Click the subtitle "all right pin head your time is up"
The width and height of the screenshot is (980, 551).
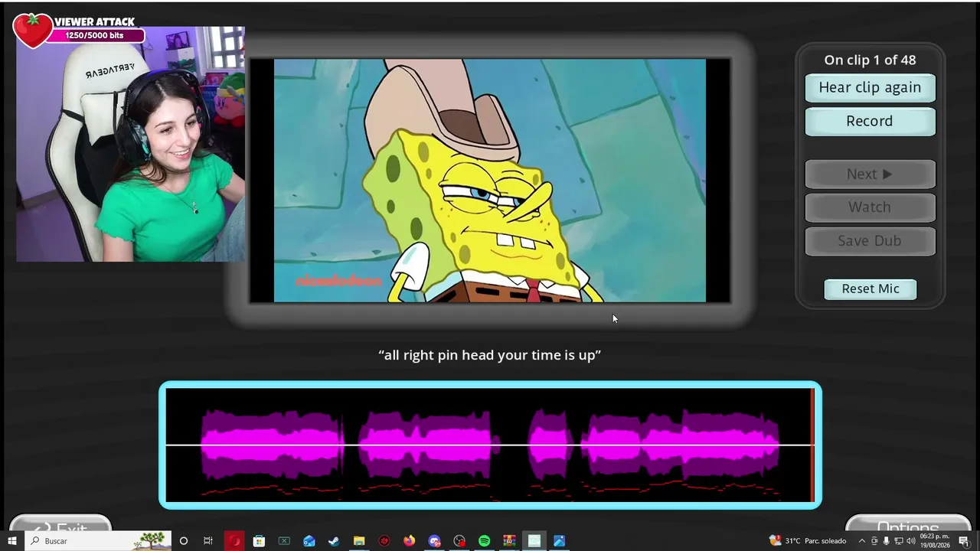point(490,355)
